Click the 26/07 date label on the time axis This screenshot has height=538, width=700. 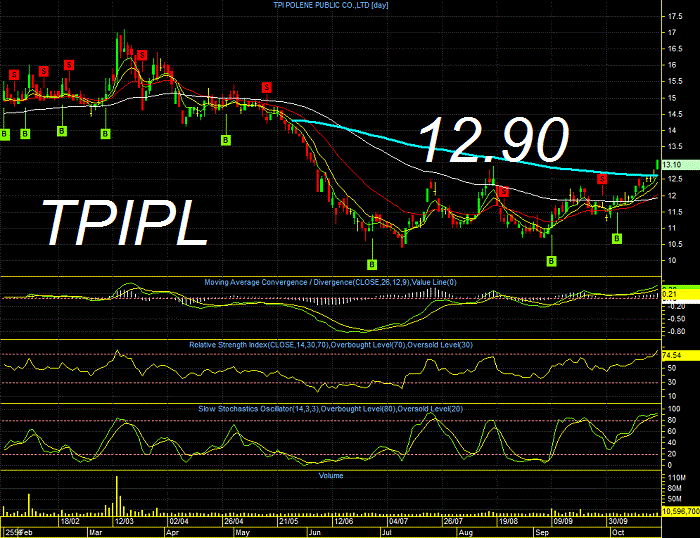click(453, 521)
